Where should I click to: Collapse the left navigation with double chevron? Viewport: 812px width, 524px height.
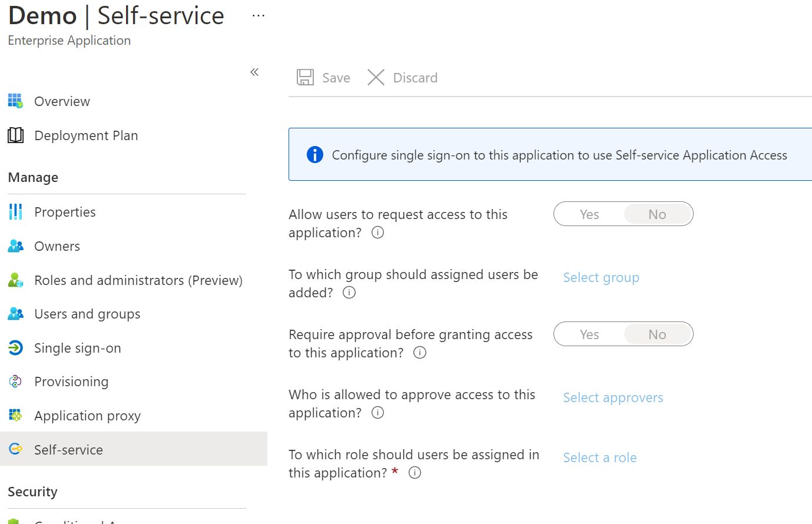[254, 72]
